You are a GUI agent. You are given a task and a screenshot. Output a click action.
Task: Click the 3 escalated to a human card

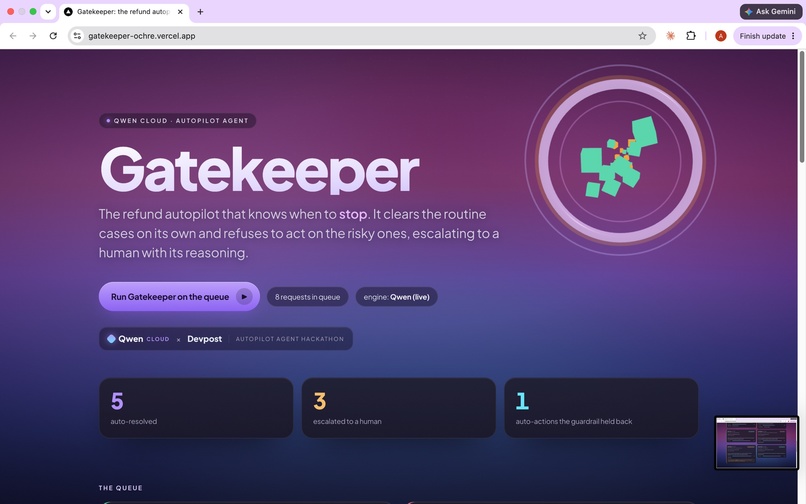[x=398, y=408]
